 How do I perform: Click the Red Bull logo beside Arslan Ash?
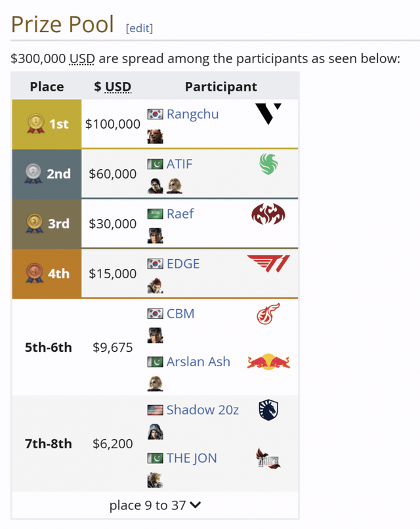[268, 362]
